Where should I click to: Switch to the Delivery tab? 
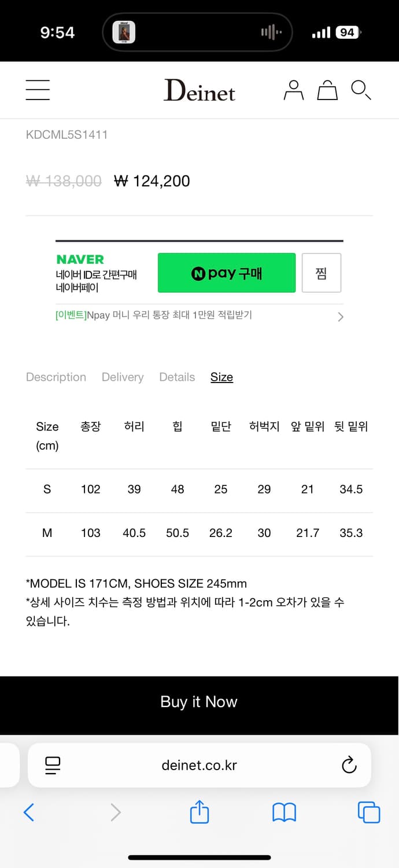pyautogui.click(x=123, y=377)
